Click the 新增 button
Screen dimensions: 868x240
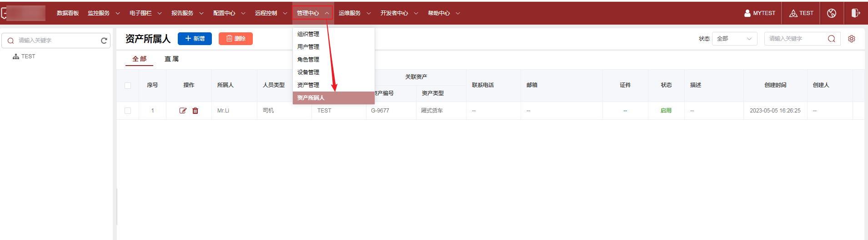point(195,39)
